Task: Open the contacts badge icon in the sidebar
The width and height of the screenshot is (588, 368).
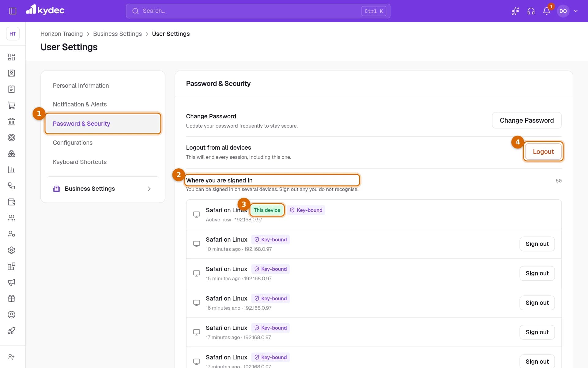Action: tap(11, 73)
